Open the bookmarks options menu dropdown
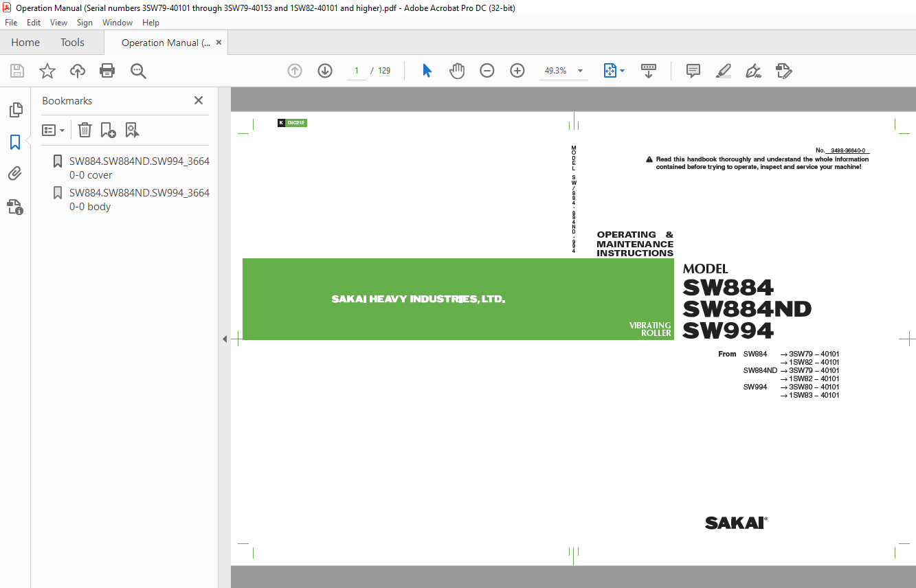The width and height of the screenshot is (916, 588). click(x=53, y=130)
